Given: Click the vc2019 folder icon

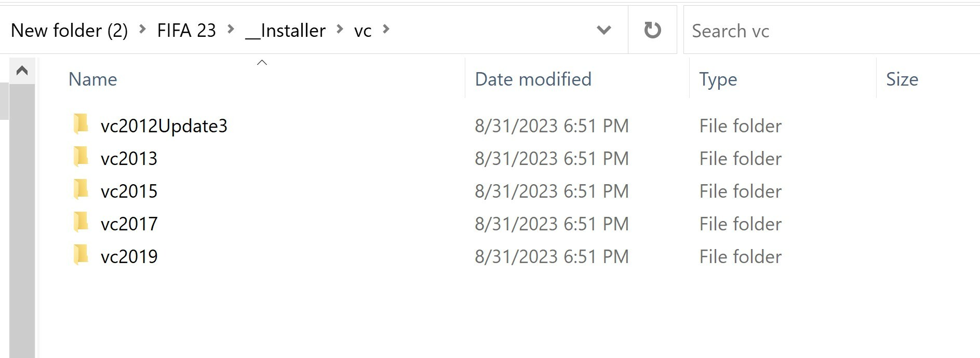Looking at the screenshot, I should click(x=81, y=255).
